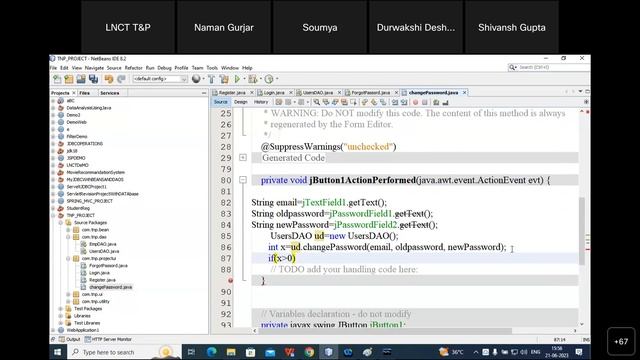This screenshot has height=360, width=640.
Task: Click the globe browser icon in toolbar
Action: [196, 79]
